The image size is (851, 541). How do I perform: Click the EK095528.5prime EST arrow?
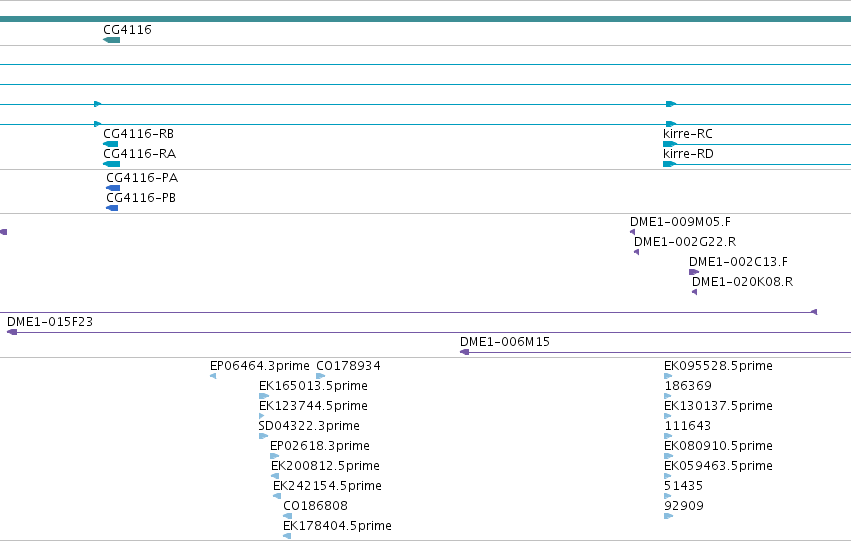click(668, 375)
